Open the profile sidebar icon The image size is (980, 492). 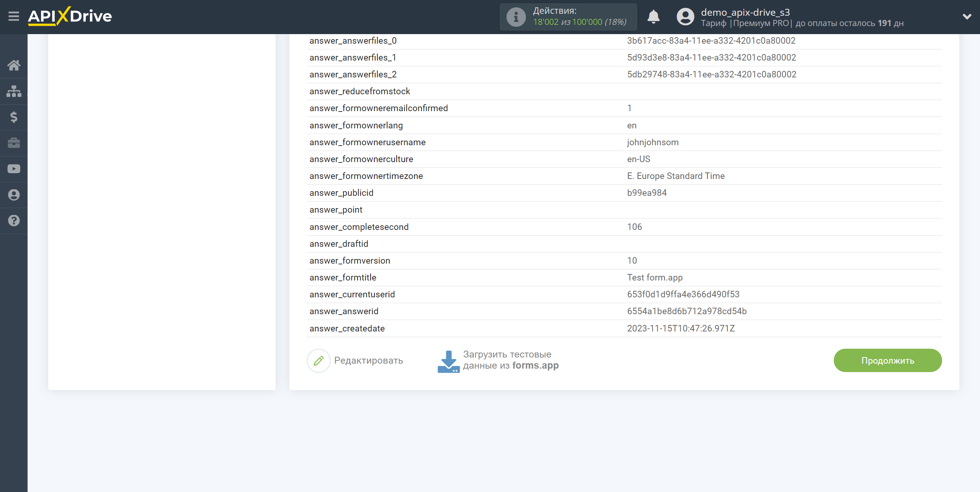[14, 195]
